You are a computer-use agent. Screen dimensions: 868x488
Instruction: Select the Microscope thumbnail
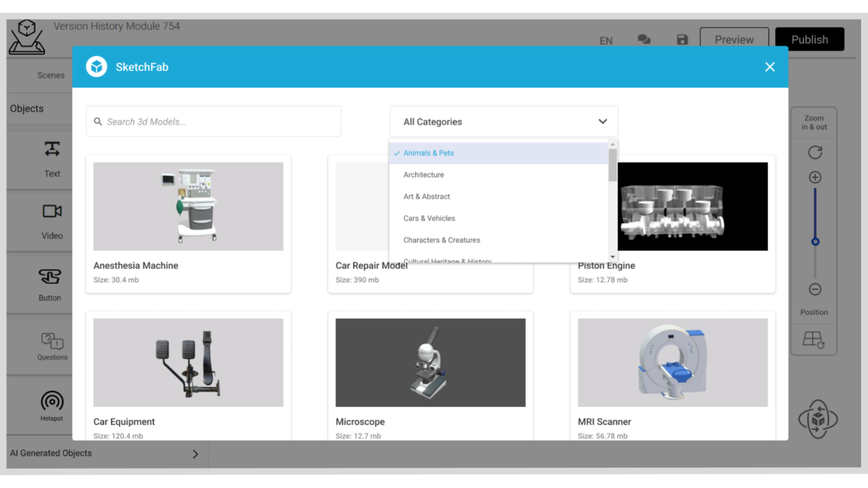coord(431,363)
